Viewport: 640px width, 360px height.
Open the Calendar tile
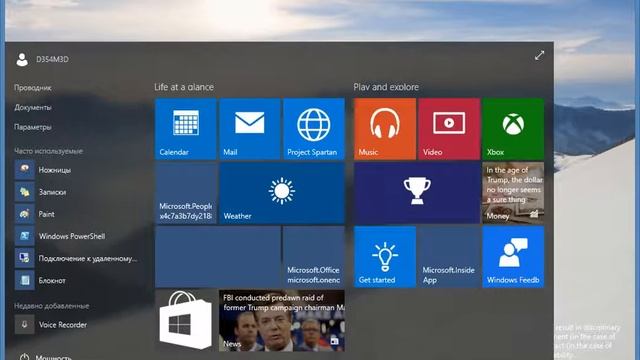[x=186, y=129]
